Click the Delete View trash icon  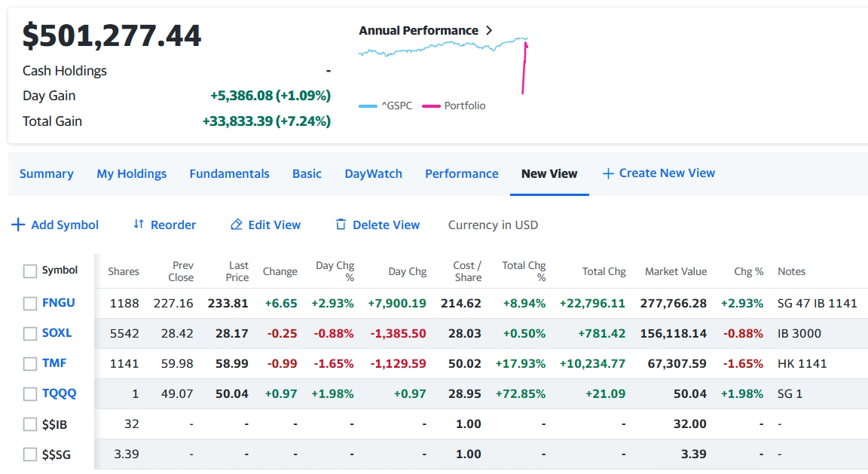pyautogui.click(x=341, y=225)
